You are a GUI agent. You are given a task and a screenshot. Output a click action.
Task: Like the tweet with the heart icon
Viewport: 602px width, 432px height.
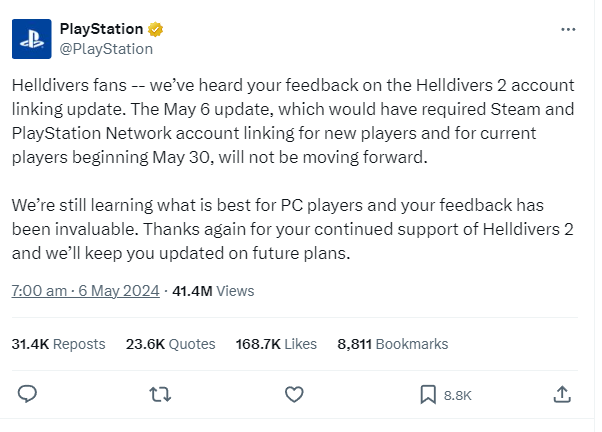pos(294,394)
